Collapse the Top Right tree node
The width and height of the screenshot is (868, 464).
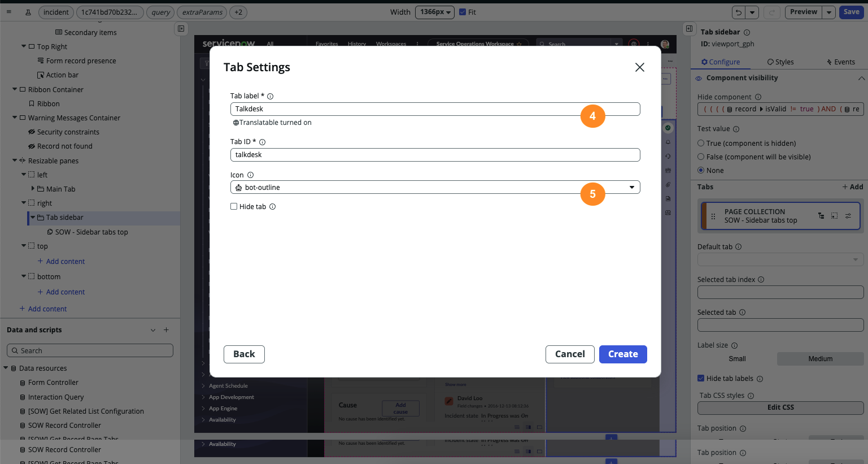coord(24,46)
